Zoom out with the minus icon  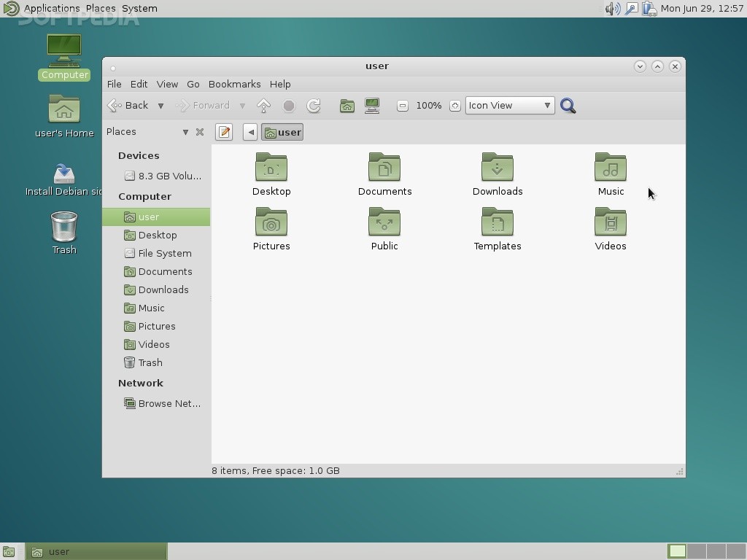tap(402, 106)
